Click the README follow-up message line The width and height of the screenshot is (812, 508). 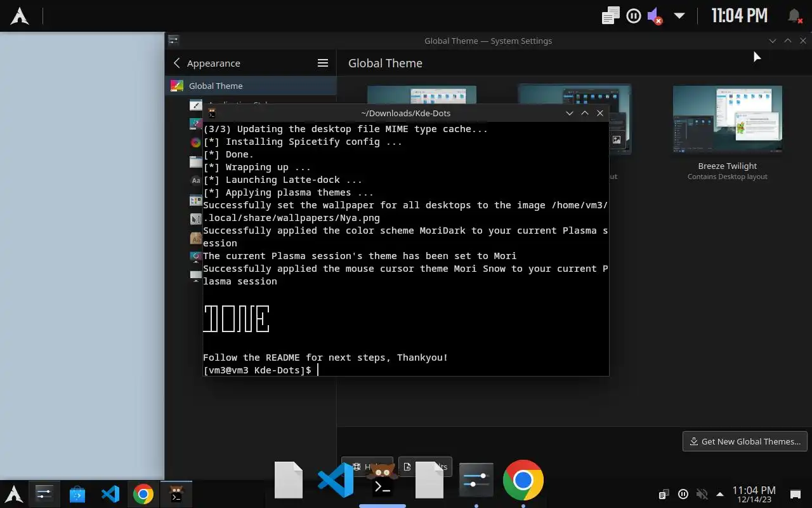pos(325,358)
